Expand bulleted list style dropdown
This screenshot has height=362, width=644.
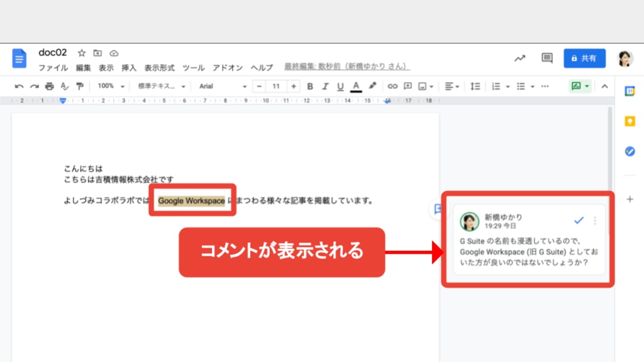pyautogui.click(x=532, y=87)
